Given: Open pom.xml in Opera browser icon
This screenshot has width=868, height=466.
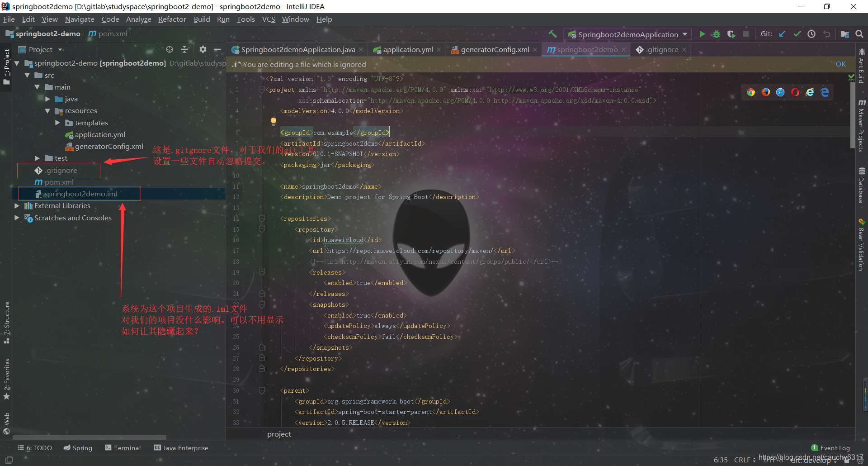Looking at the screenshot, I should click(x=795, y=92).
